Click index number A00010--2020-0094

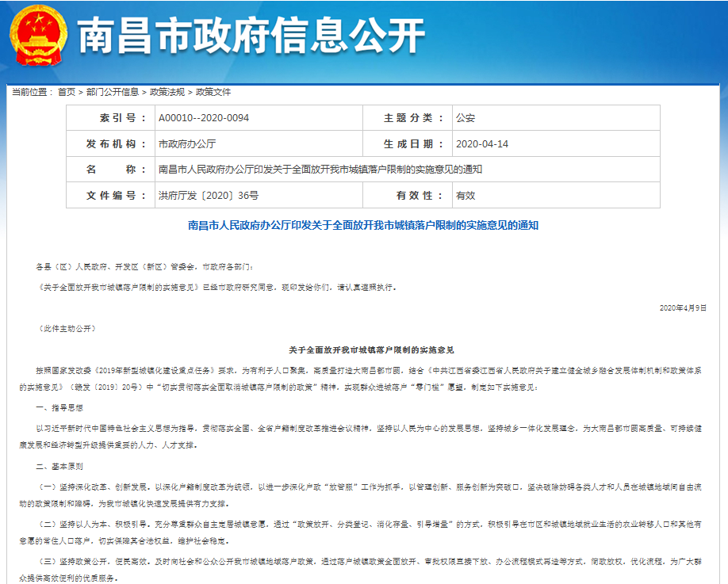(204, 118)
